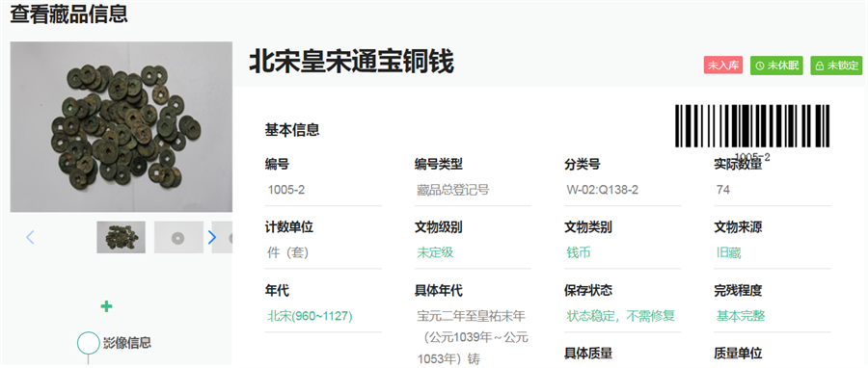Image resolution: width=868 pixels, height=368 pixels.
Task: Click the 质量单位 label
Action: click(738, 354)
